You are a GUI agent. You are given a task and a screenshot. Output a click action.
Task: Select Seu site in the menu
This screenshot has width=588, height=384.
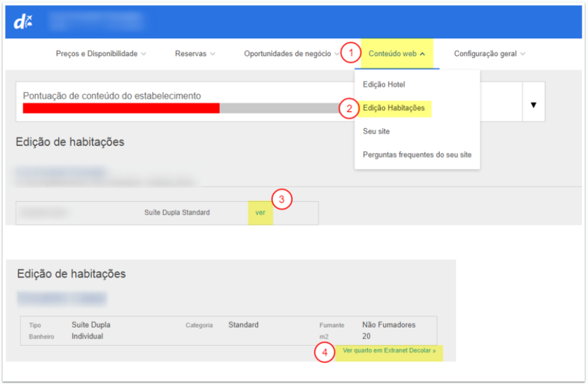click(376, 131)
